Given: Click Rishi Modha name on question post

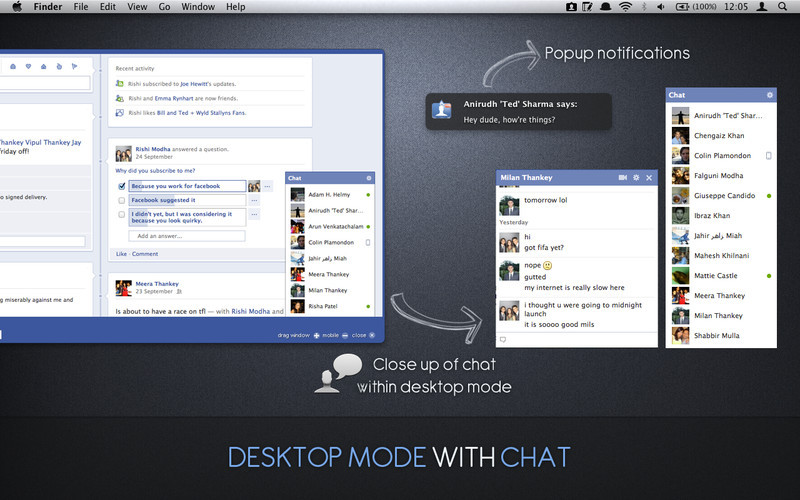Looking at the screenshot, I should pyautogui.click(x=153, y=149).
